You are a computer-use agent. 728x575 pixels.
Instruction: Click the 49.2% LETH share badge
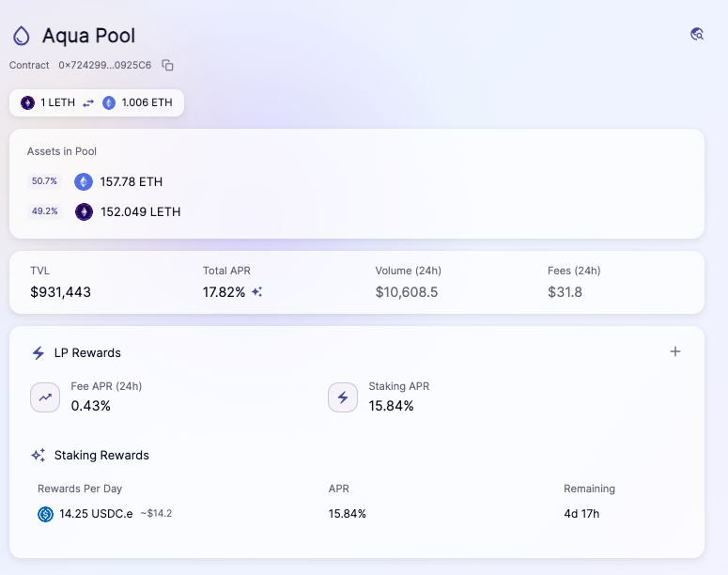(44, 211)
